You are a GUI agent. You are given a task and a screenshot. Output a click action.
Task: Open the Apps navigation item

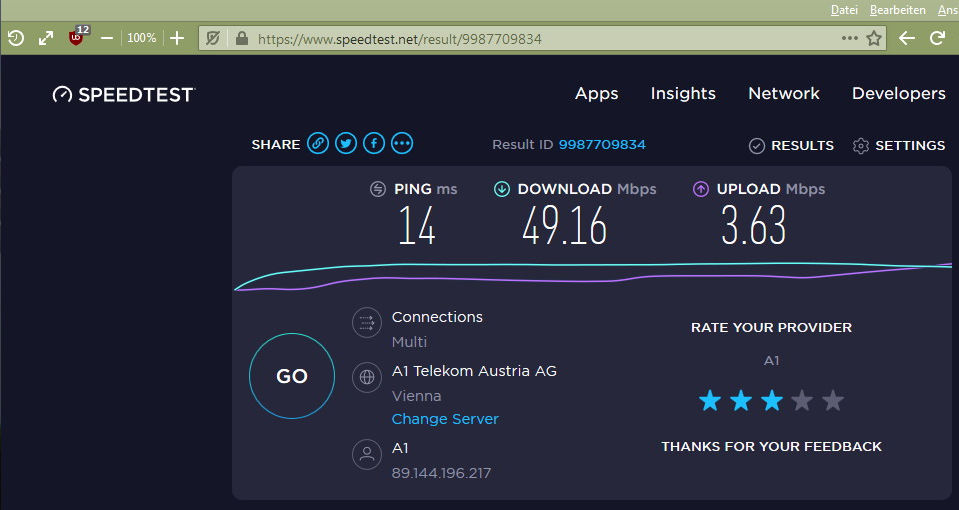click(596, 94)
